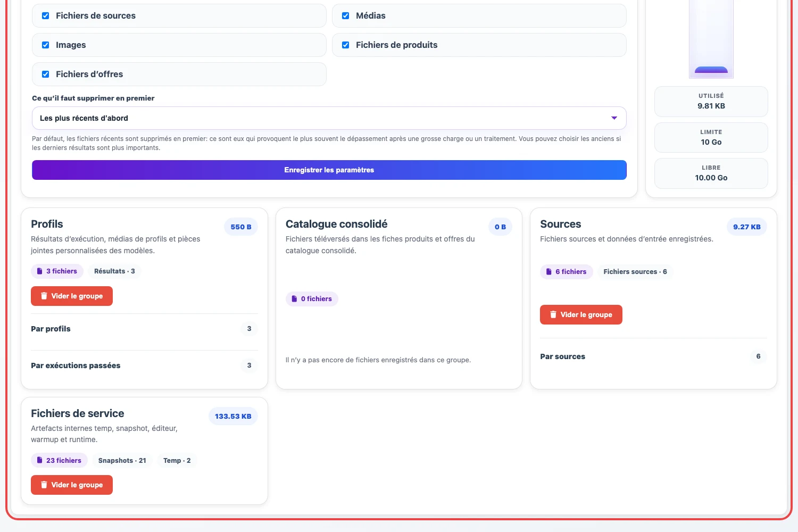Toggle the Médias checkbox
Screen dimensions: 798x532
(x=346, y=16)
